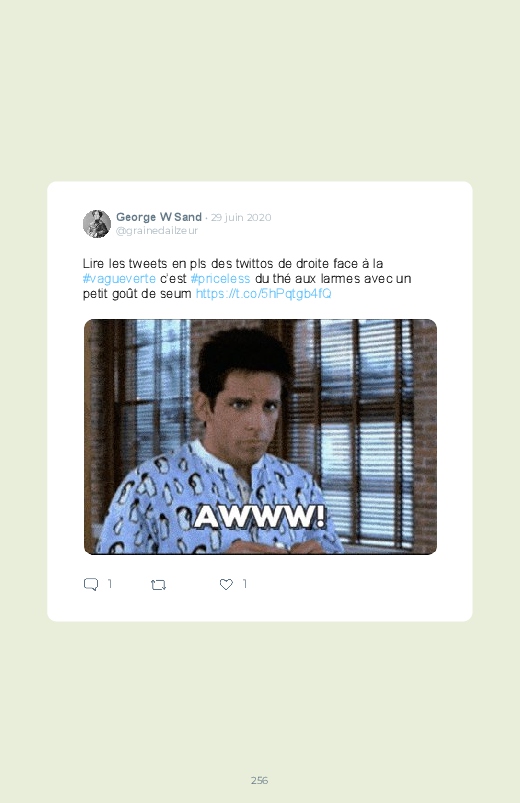Follow the #priceless hashtag
This screenshot has width=520, height=803.
[220, 279]
